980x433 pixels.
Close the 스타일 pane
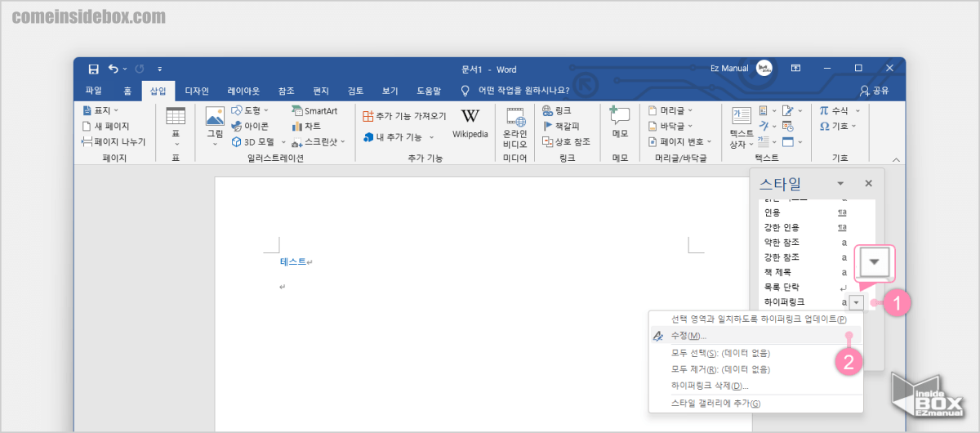[x=869, y=184]
